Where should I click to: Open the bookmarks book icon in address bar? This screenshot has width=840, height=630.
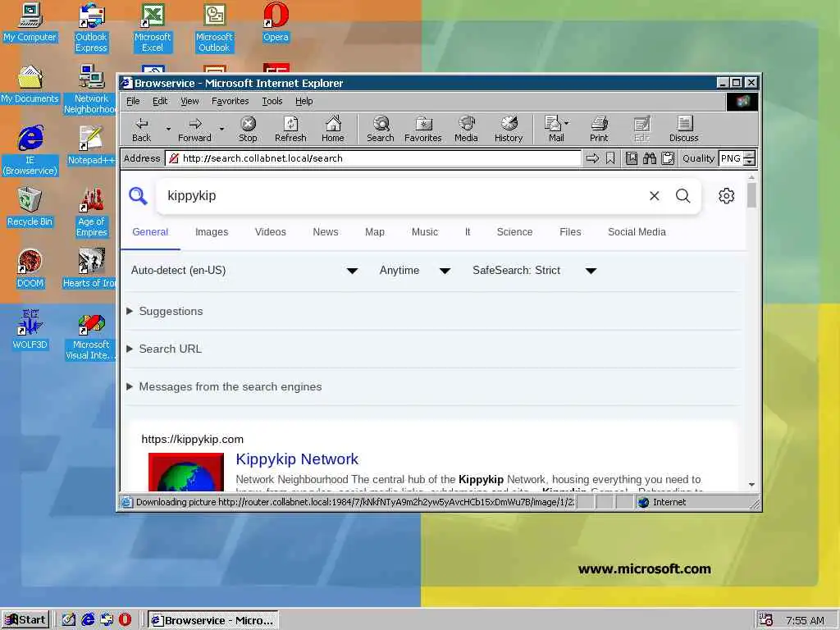[x=632, y=158]
